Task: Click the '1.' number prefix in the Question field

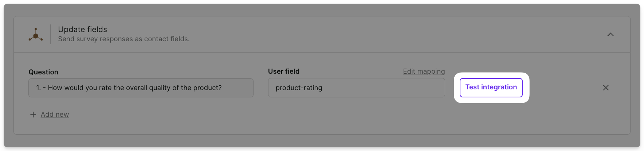Action: point(38,88)
